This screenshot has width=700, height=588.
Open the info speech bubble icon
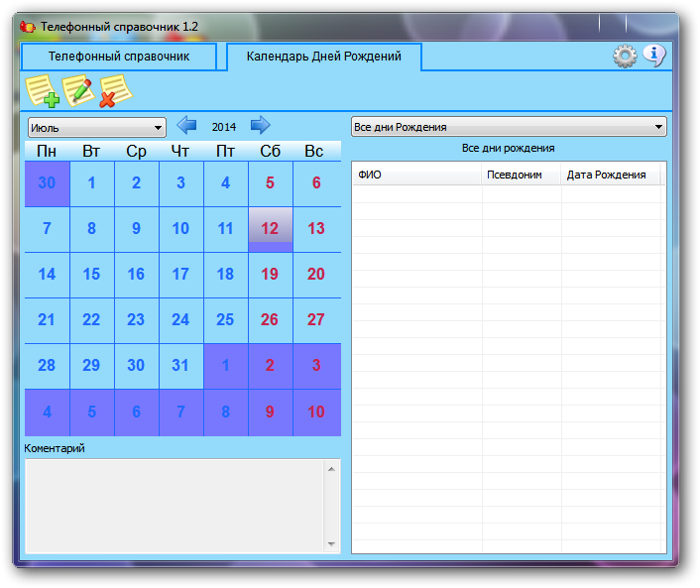pos(653,56)
